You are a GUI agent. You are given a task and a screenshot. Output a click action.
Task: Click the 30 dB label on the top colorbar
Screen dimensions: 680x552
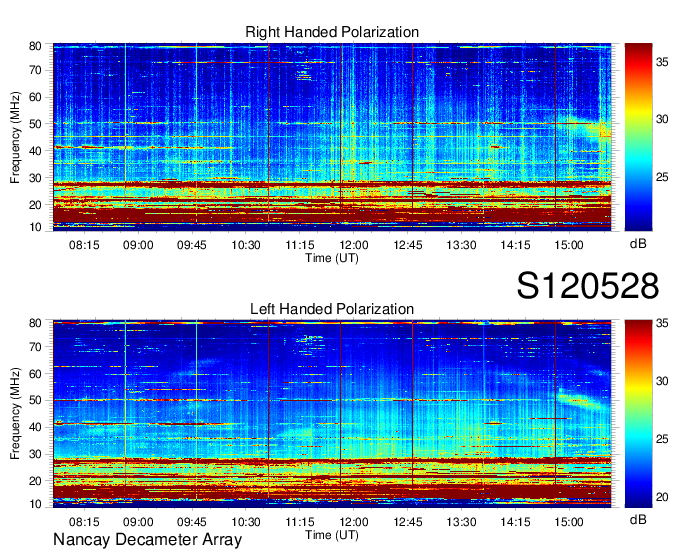(x=662, y=119)
